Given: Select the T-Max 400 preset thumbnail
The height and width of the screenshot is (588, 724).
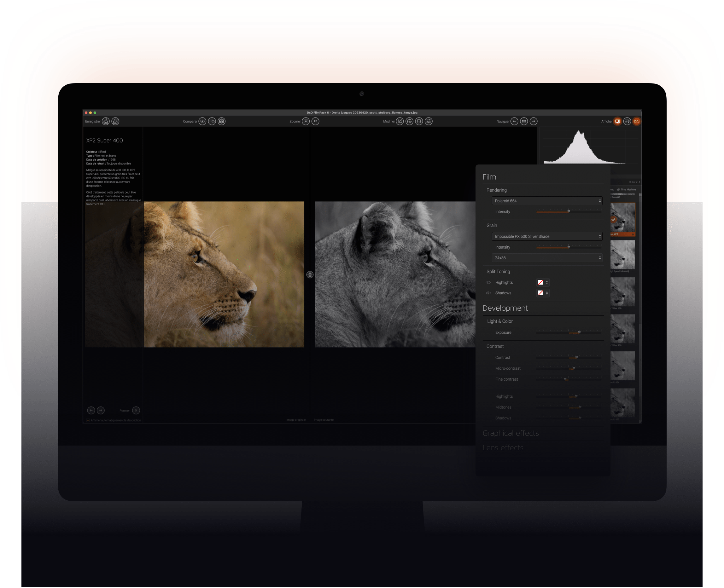Looking at the screenshot, I should pyautogui.click(x=623, y=329).
